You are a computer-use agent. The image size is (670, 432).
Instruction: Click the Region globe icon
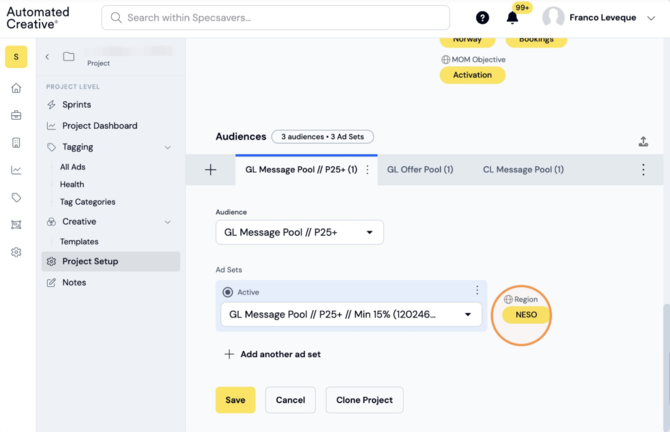(x=508, y=300)
